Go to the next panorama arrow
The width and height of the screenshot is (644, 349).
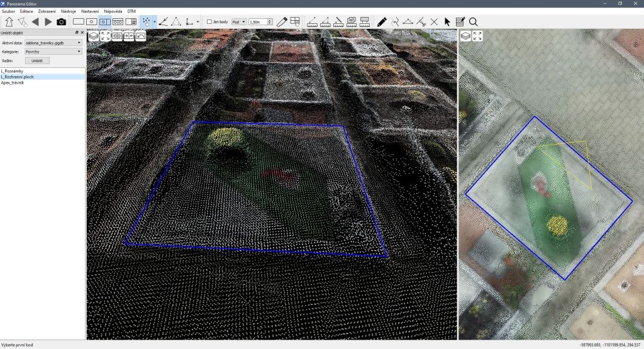[48, 21]
